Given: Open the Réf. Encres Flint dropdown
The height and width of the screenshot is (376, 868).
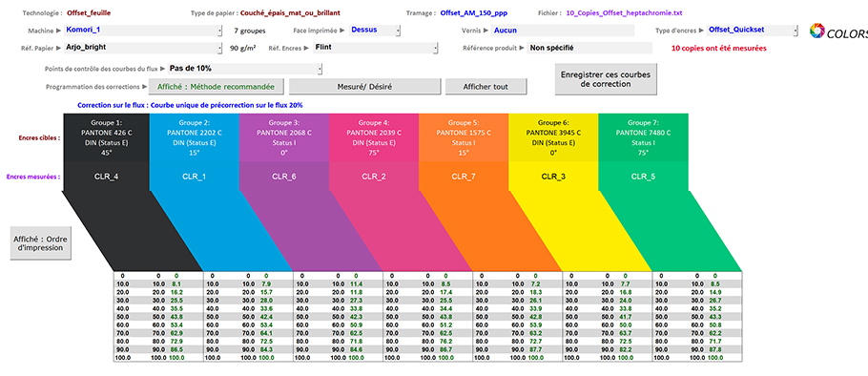Looking at the screenshot, I should click(x=435, y=48).
